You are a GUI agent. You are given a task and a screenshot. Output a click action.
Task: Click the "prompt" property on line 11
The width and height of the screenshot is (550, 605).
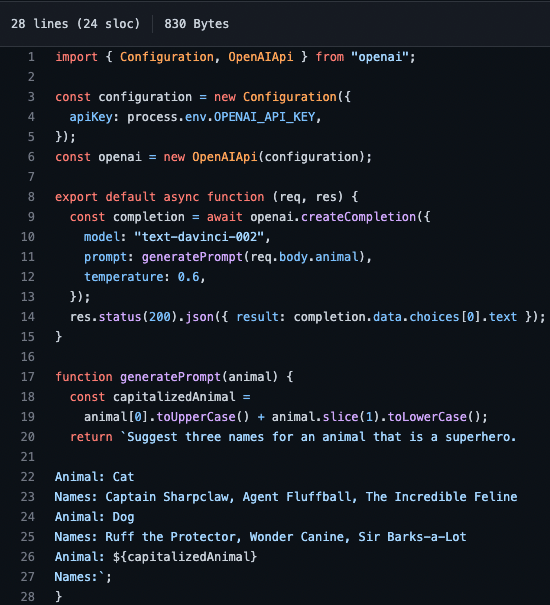[x=105, y=257]
